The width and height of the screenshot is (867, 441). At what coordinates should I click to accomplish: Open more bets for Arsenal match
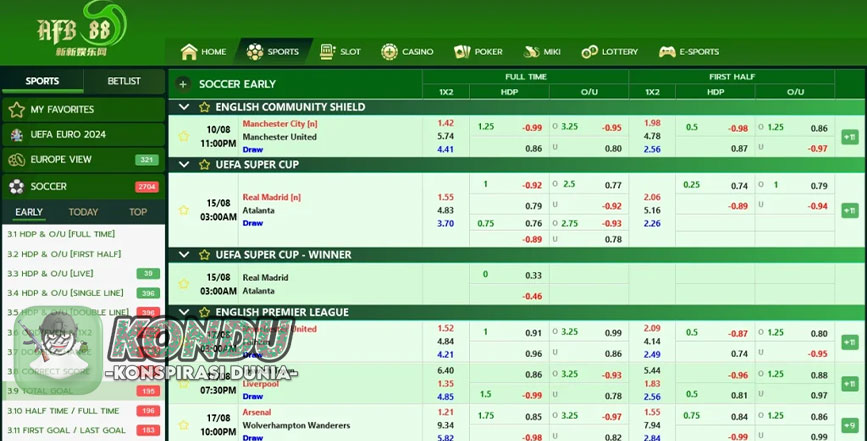[850, 425]
